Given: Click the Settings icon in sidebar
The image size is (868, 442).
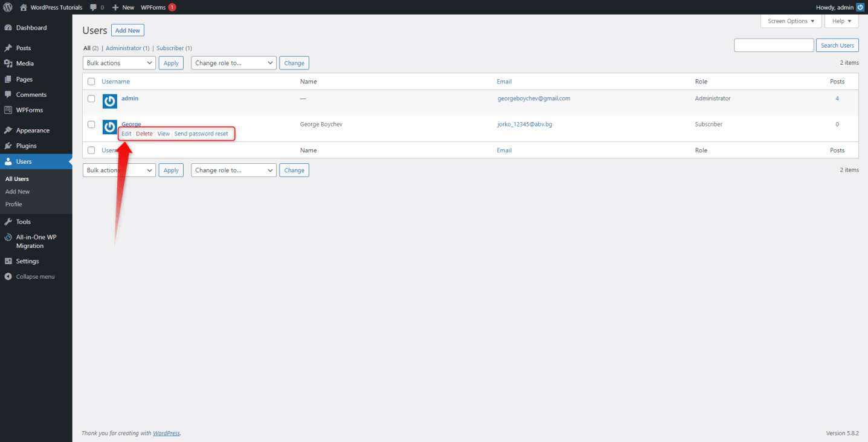Looking at the screenshot, I should [8, 261].
